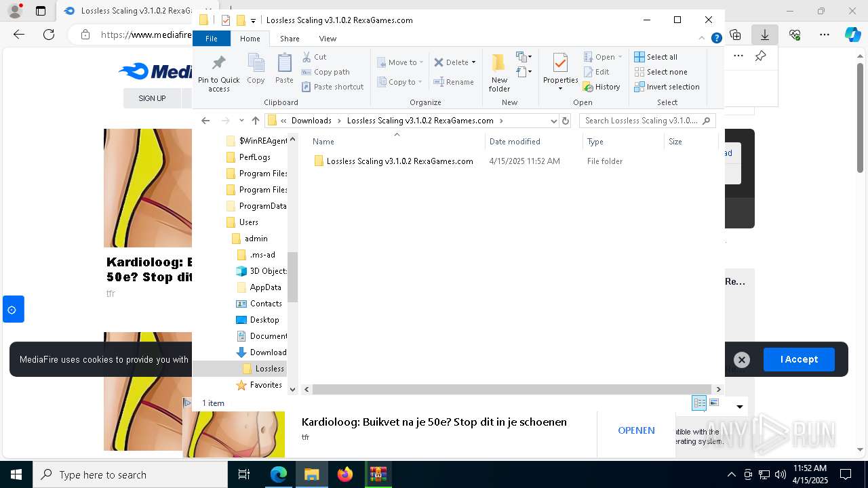Open the File menu tab
The width and height of the screenshot is (868, 488).
[x=212, y=39]
